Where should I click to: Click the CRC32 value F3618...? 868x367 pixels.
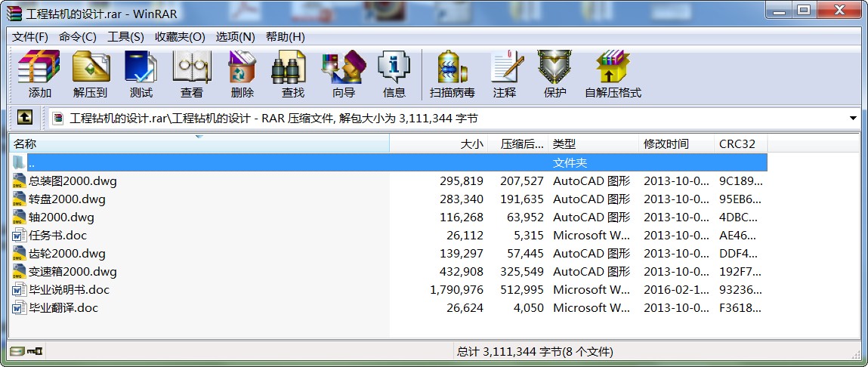[x=740, y=308]
